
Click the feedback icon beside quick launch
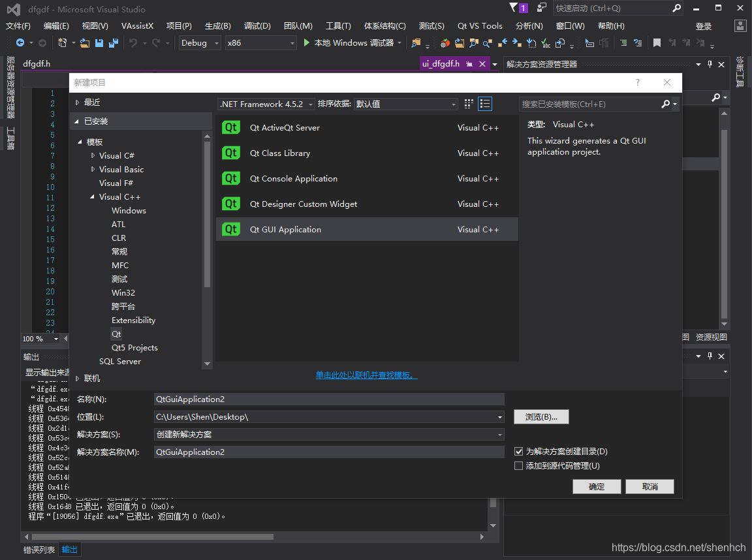542,8
